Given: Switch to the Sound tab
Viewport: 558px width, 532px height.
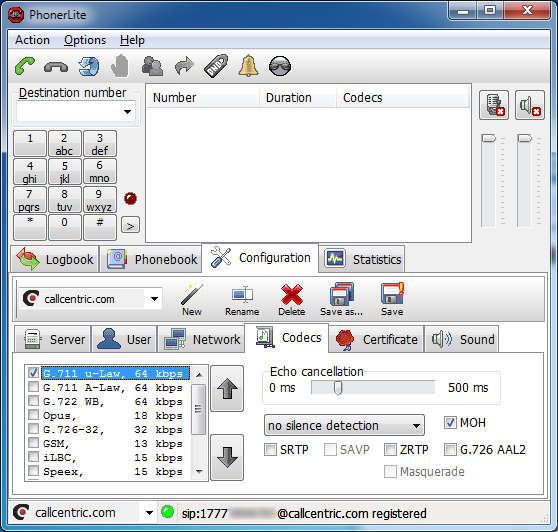Looking at the screenshot, I should coord(462,339).
